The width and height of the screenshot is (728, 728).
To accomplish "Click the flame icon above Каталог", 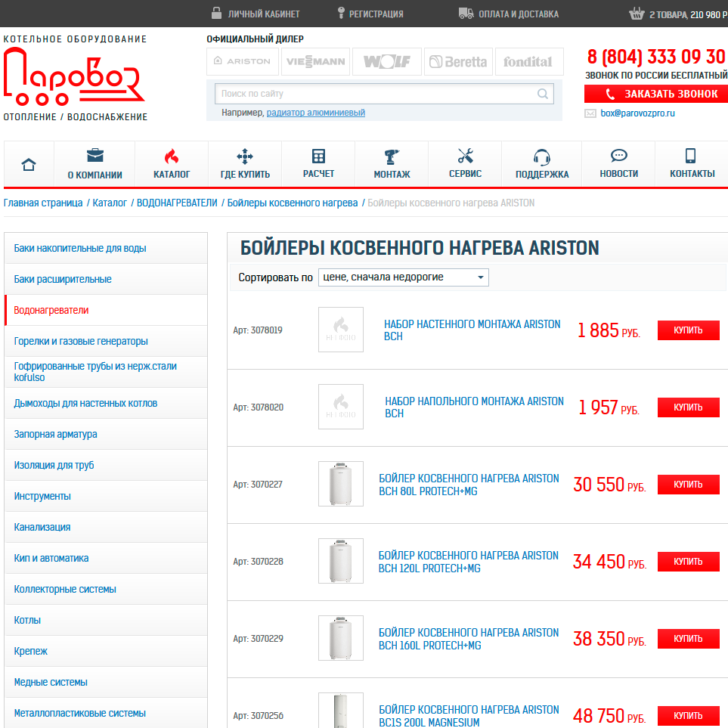I will point(172,156).
